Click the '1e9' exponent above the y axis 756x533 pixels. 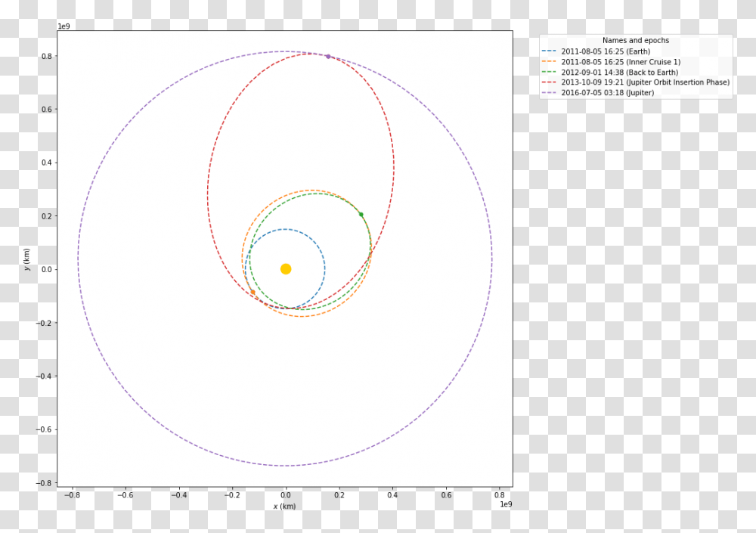click(64, 26)
